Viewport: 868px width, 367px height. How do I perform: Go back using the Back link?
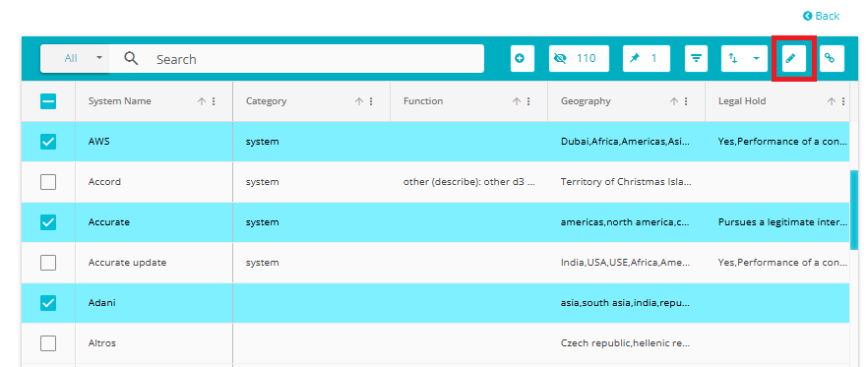tap(822, 16)
